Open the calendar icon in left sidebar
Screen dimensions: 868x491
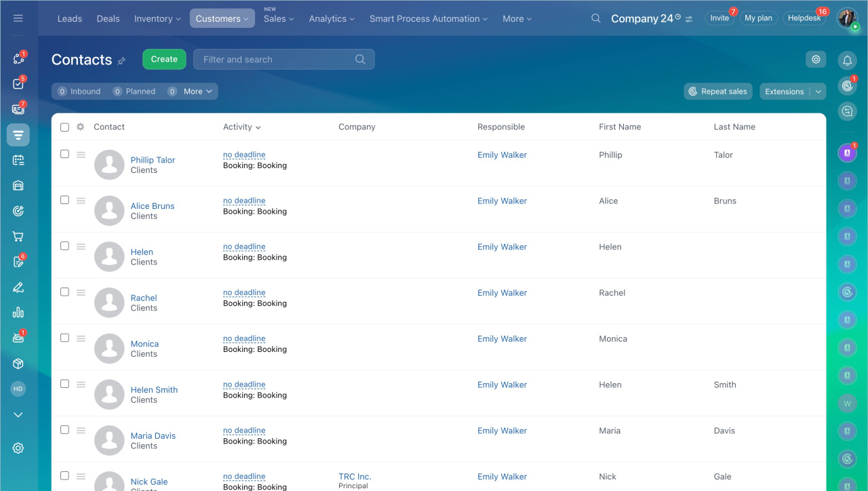(x=18, y=160)
